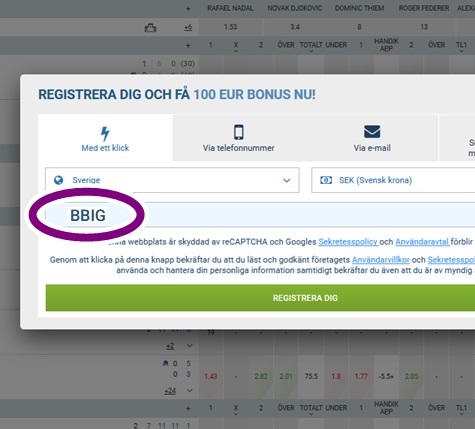Expand the row next to +24 chevron
Image resolution: width=475 pixels, height=429 pixels.
coord(189,390)
